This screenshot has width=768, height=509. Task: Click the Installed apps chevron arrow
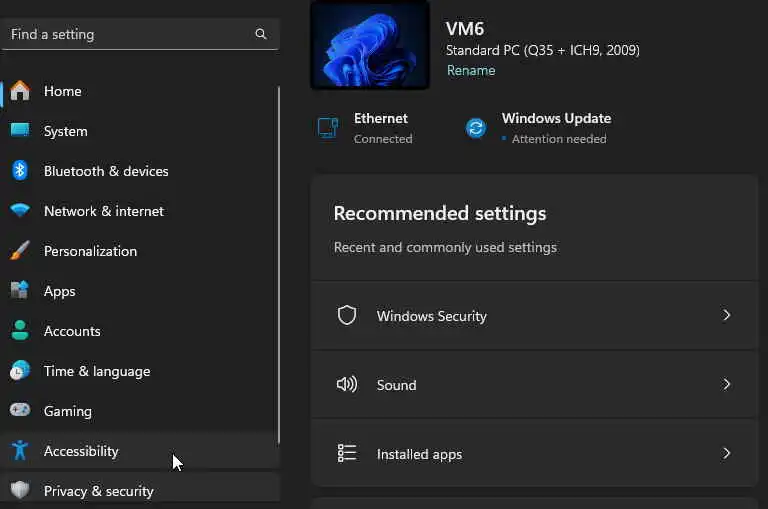(x=727, y=453)
